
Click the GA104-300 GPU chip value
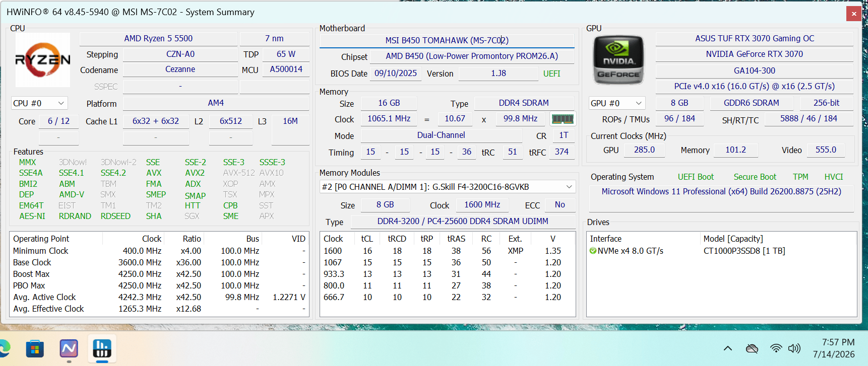click(755, 70)
